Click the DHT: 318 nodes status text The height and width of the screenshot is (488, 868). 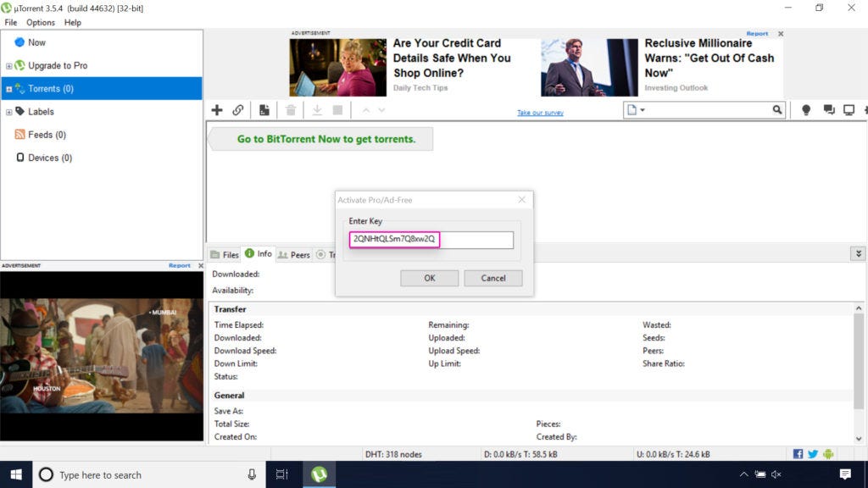click(393, 454)
